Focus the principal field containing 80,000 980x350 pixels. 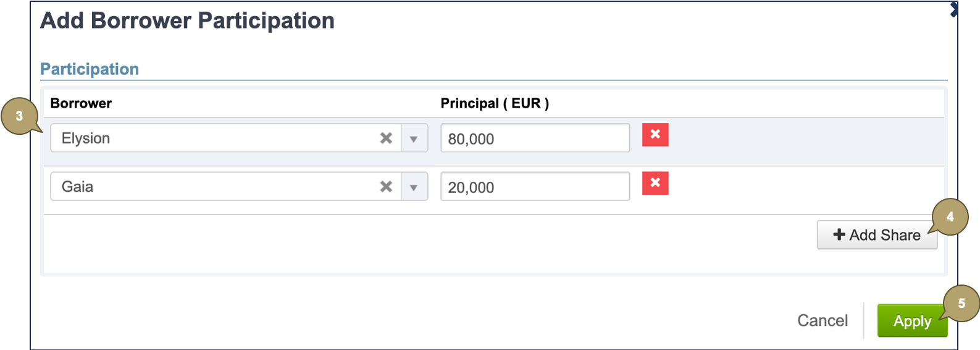[535, 139]
